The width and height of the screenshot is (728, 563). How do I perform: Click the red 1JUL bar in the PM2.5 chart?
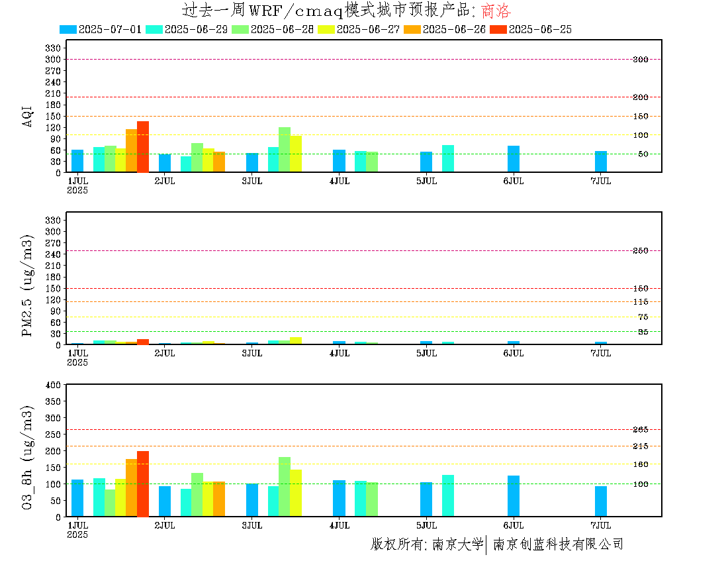(143, 342)
